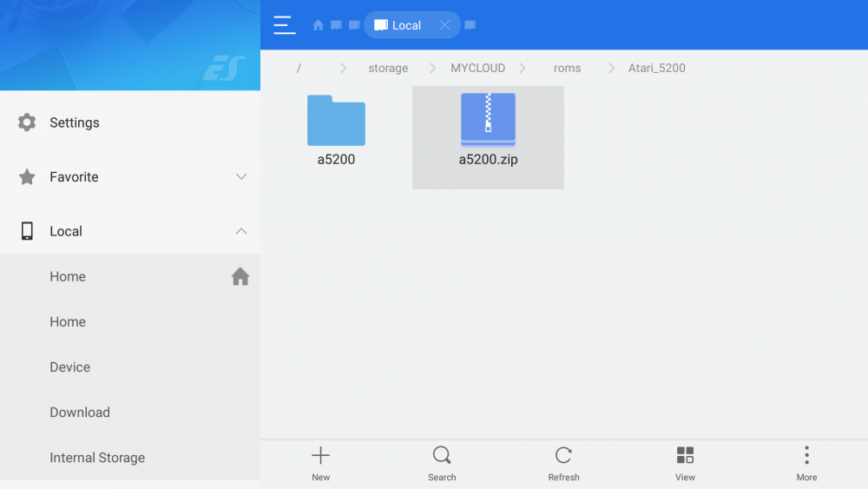Create a new item with New
This screenshot has height=489, width=868.
click(320, 463)
